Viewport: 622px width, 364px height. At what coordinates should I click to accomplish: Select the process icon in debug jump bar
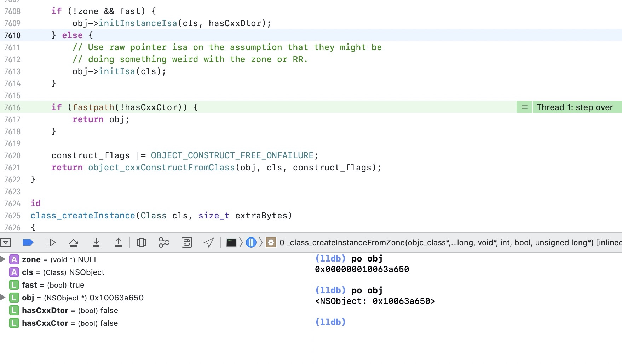(231, 242)
